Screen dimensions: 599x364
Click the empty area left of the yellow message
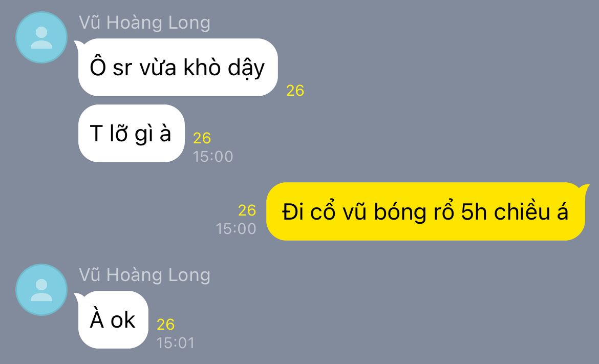(x=115, y=211)
